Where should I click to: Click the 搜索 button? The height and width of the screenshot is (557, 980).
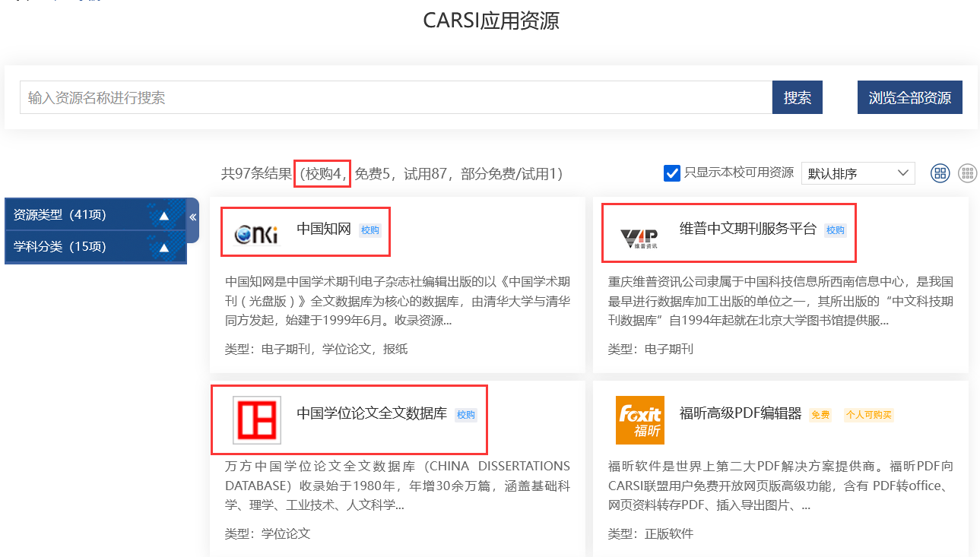click(x=798, y=97)
